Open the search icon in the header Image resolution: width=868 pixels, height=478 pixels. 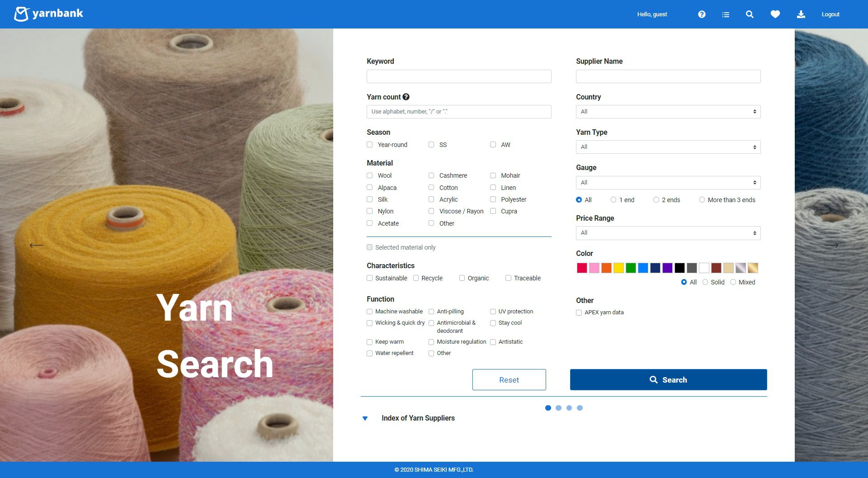point(750,14)
